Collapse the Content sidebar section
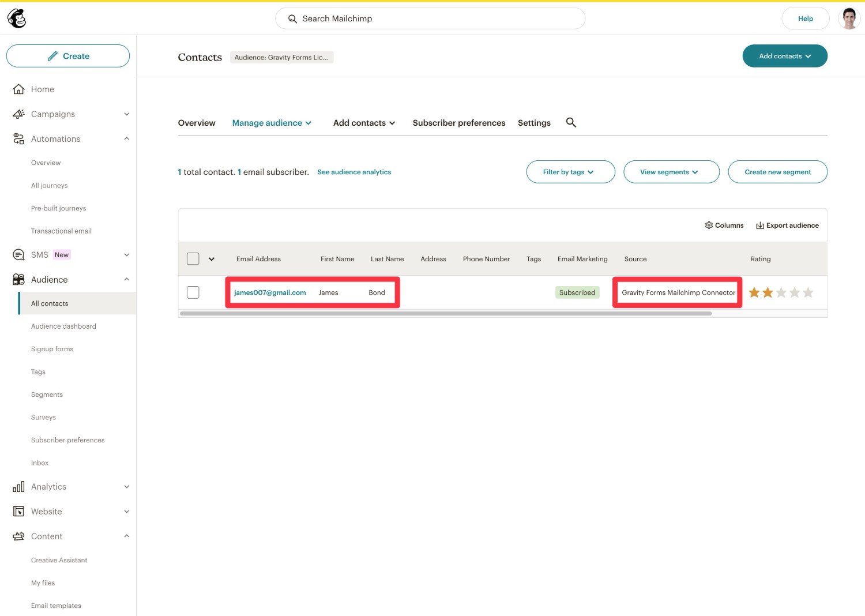 click(126, 536)
